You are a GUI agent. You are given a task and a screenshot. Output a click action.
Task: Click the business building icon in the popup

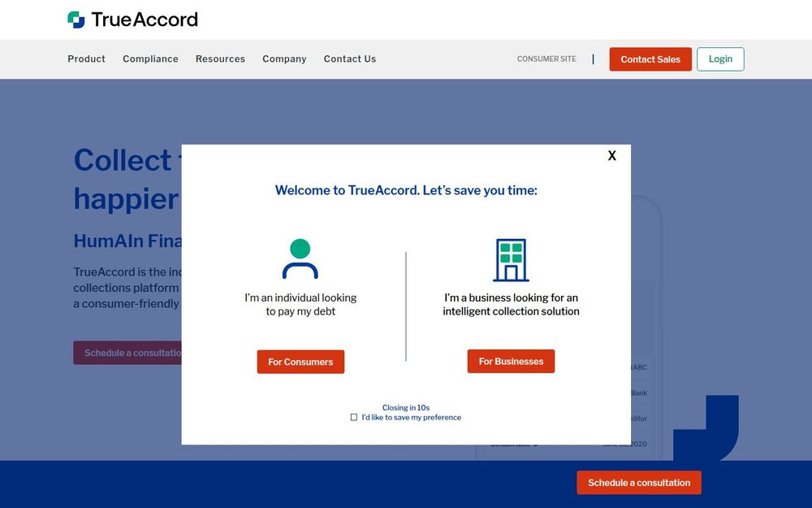click(511, 260)
